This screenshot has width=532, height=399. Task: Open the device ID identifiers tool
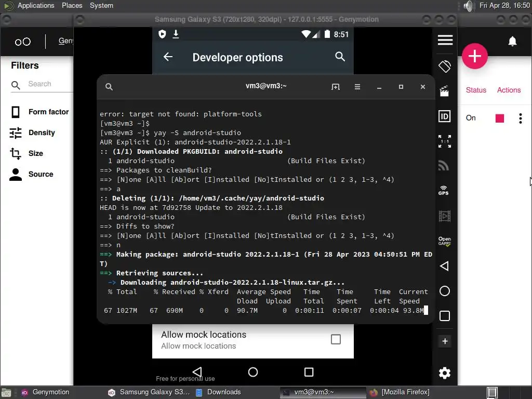[445, 116]
